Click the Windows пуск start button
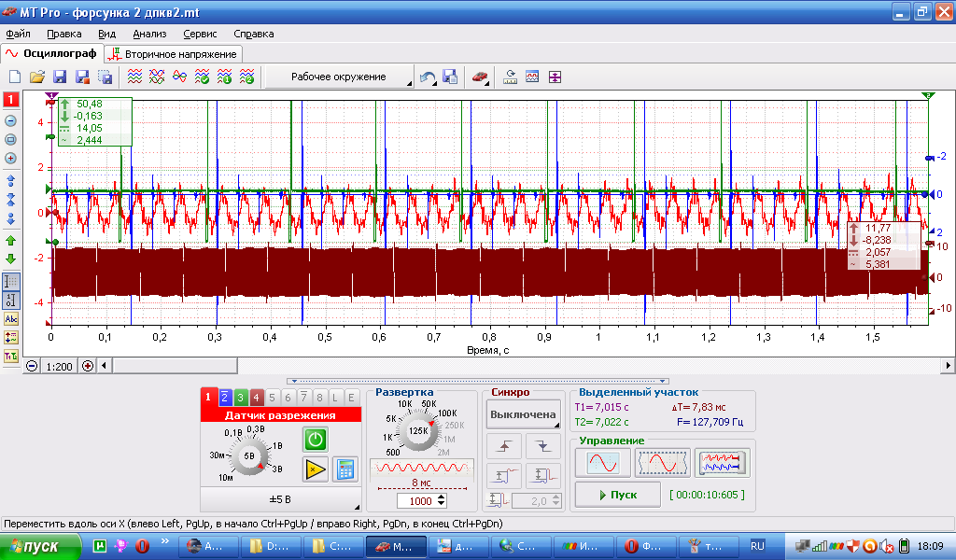This screenshot has width=956, height=560. point(40,546)
